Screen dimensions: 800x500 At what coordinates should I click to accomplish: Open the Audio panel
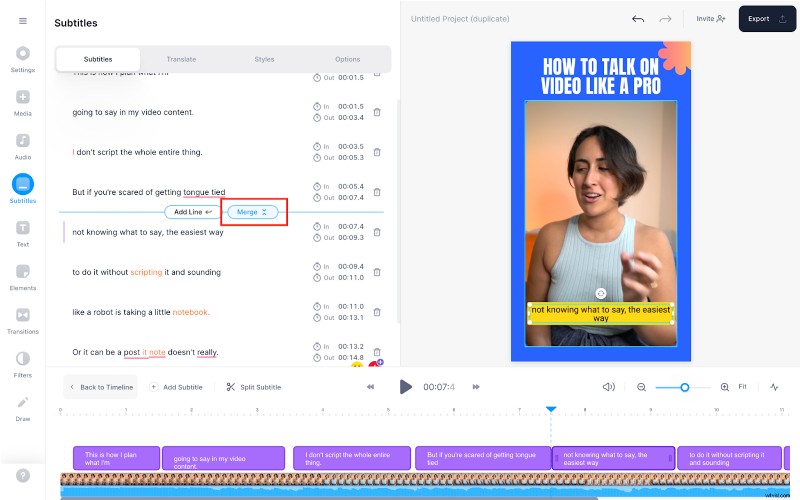pos(23,146)
